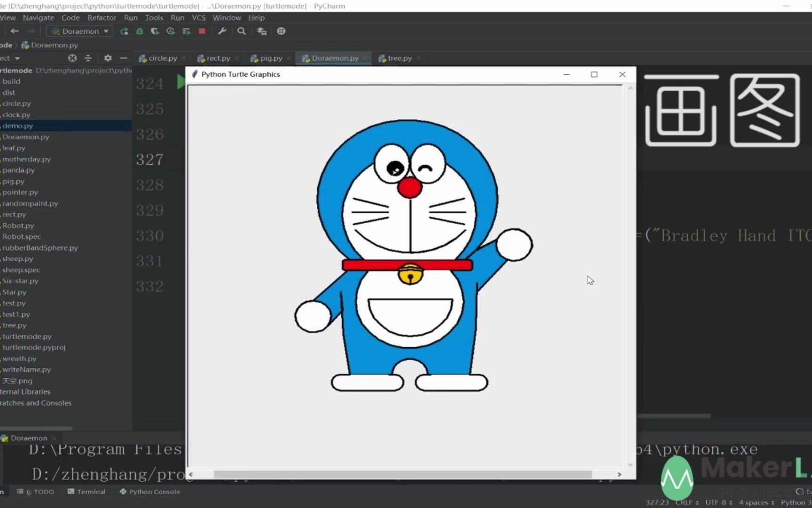Collapse all in the Project panel
The height and width of the screenshot is (508, 812).
[88, 58]
